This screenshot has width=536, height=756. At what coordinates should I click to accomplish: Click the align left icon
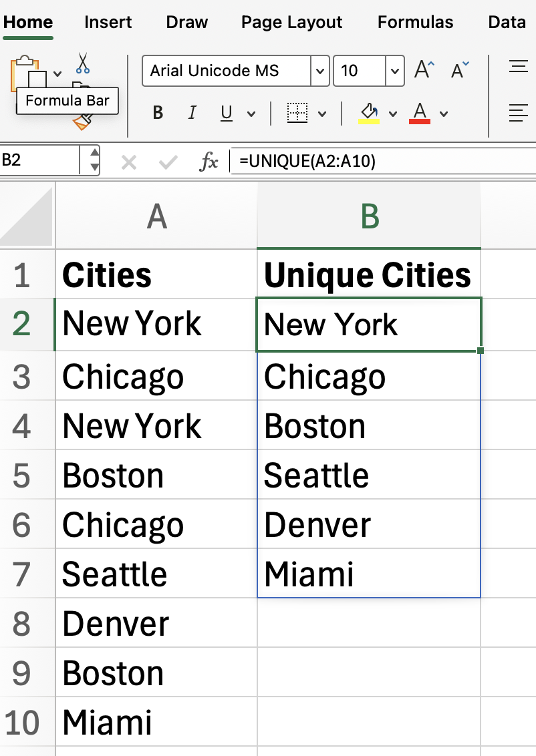(519, 113)
